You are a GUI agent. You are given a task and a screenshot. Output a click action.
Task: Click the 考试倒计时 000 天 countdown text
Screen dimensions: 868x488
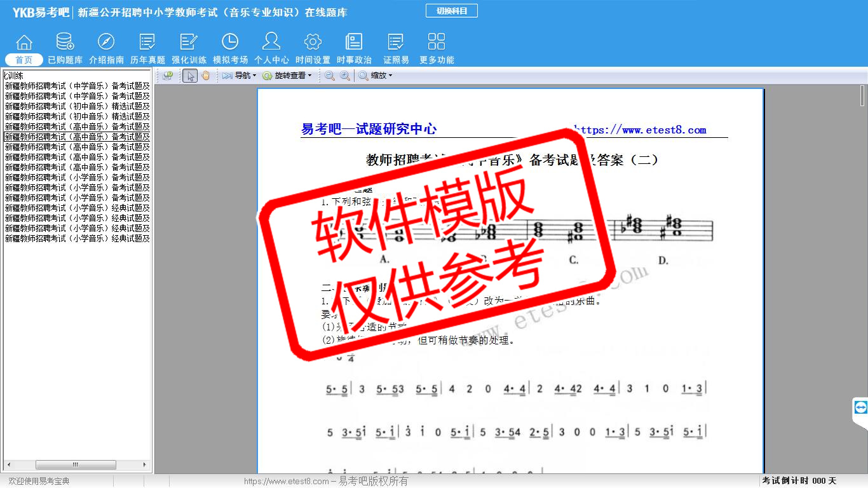click(x=799, y=481)
